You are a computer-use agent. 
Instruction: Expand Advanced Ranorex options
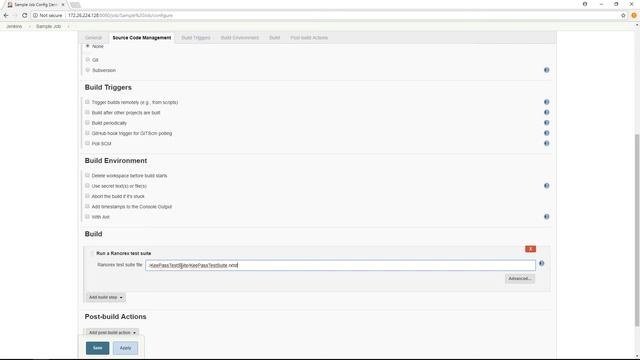coord(520,279)
